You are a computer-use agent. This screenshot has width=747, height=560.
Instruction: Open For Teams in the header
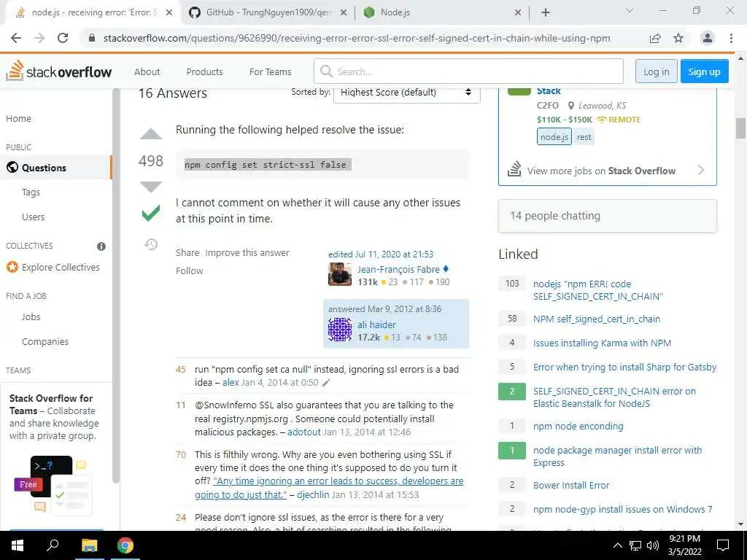tap(270, 71)
